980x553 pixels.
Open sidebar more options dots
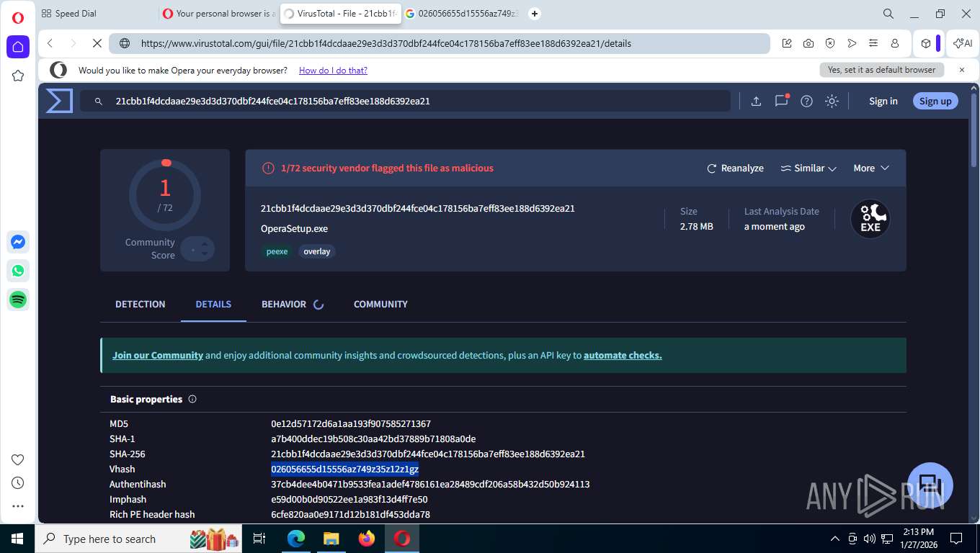coord(18,506)
